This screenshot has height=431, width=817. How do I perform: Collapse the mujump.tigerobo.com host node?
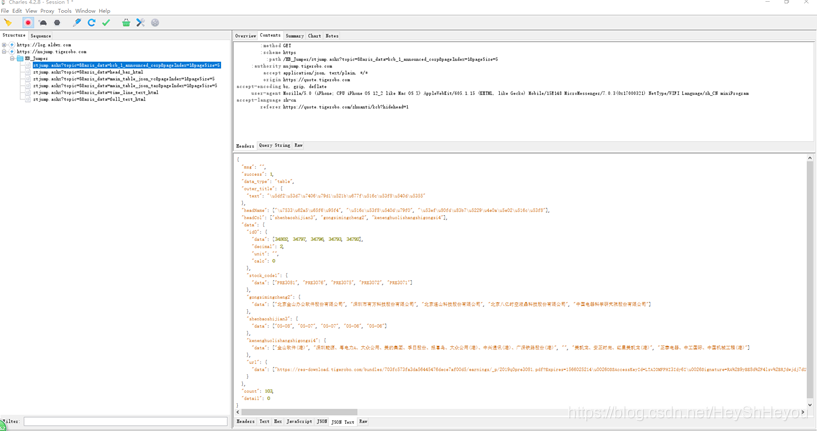click(4, 52)
